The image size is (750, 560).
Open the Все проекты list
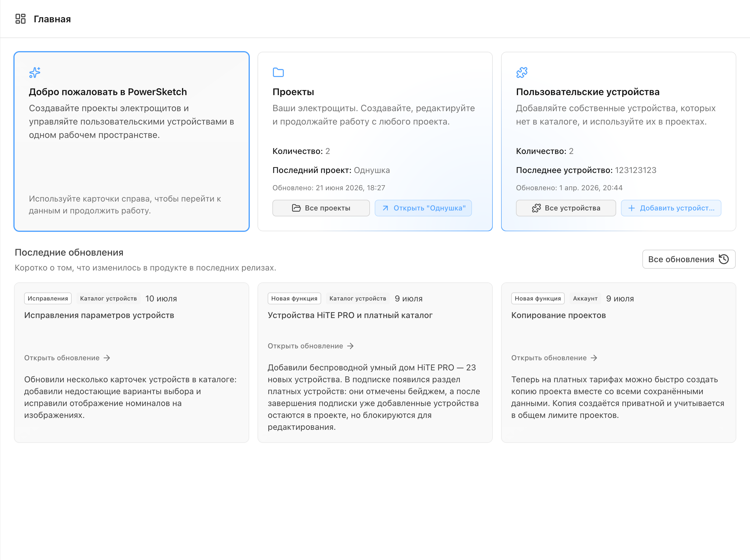(321, 208)
